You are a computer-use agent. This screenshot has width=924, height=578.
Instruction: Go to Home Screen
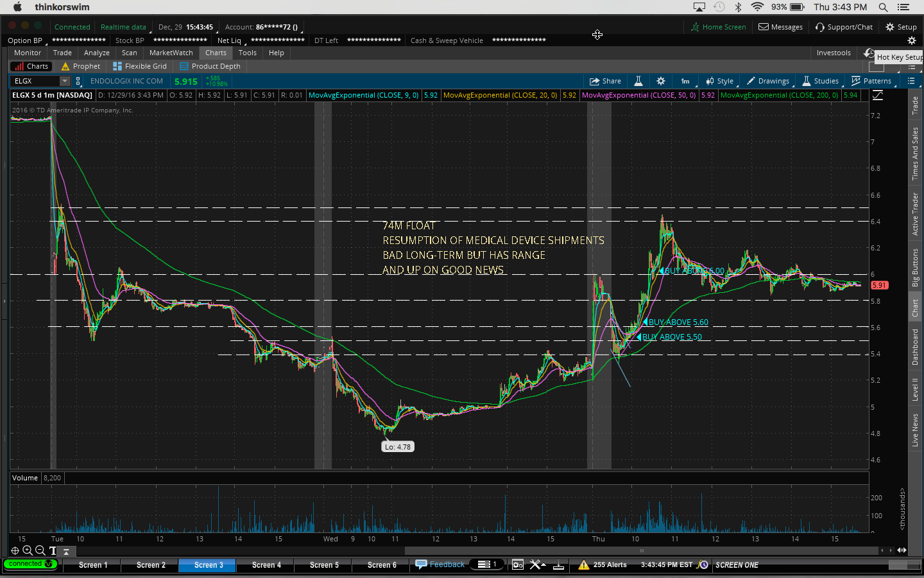[x=718, y=27]
